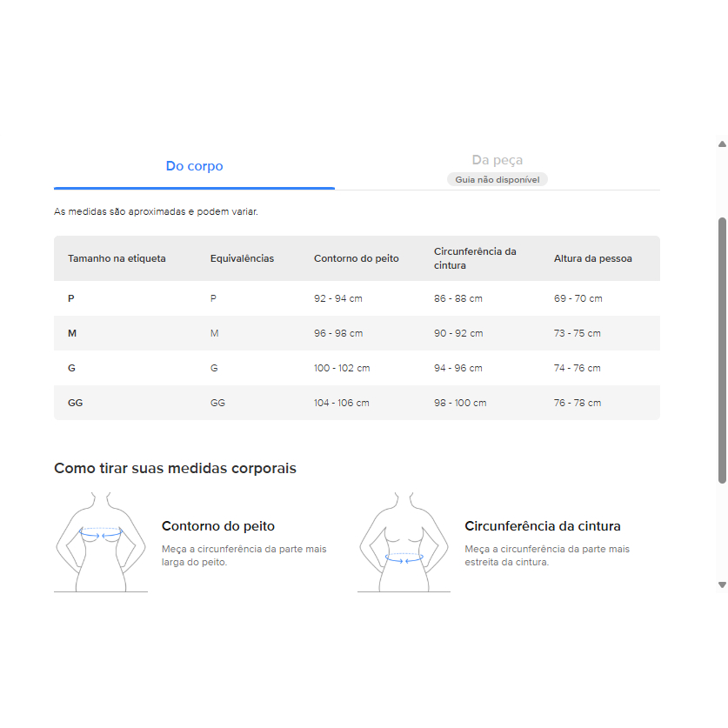Click the Equivalências column header

pyautogui.click(x=242, y=258)
